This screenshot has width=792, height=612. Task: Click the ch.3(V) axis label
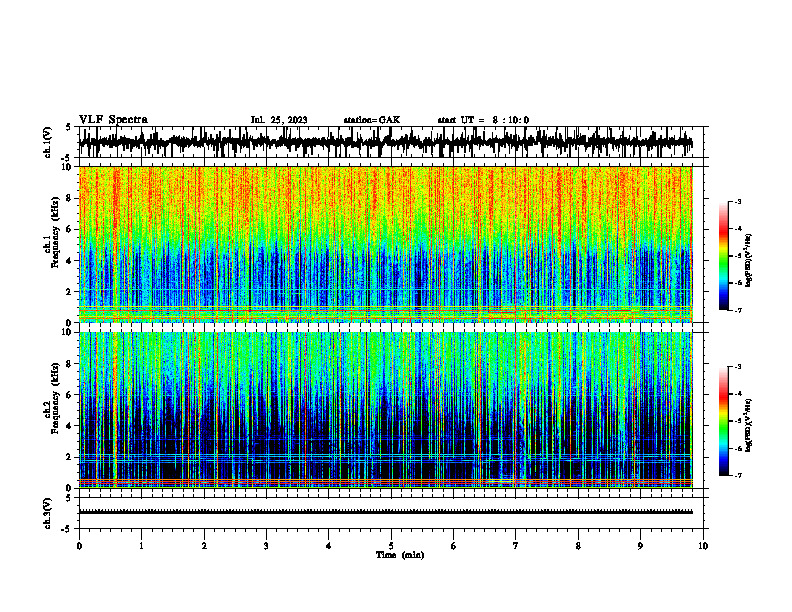point(48,513)
